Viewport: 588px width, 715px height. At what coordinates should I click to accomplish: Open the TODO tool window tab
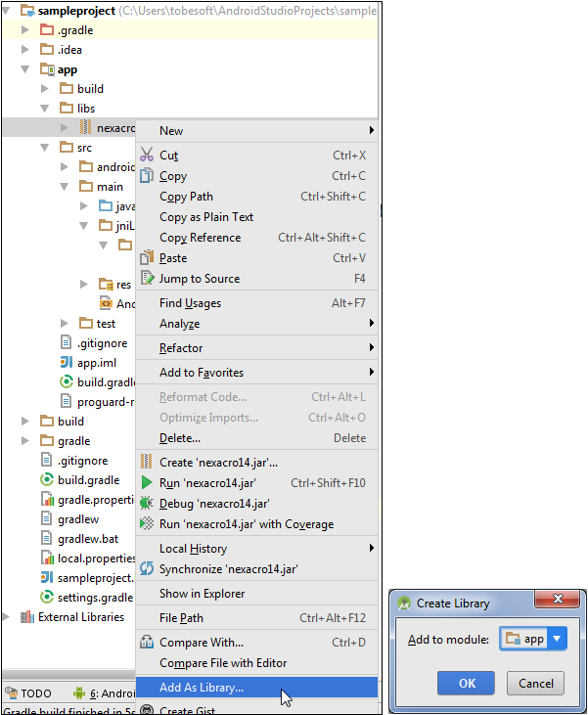tap(28, 693)
